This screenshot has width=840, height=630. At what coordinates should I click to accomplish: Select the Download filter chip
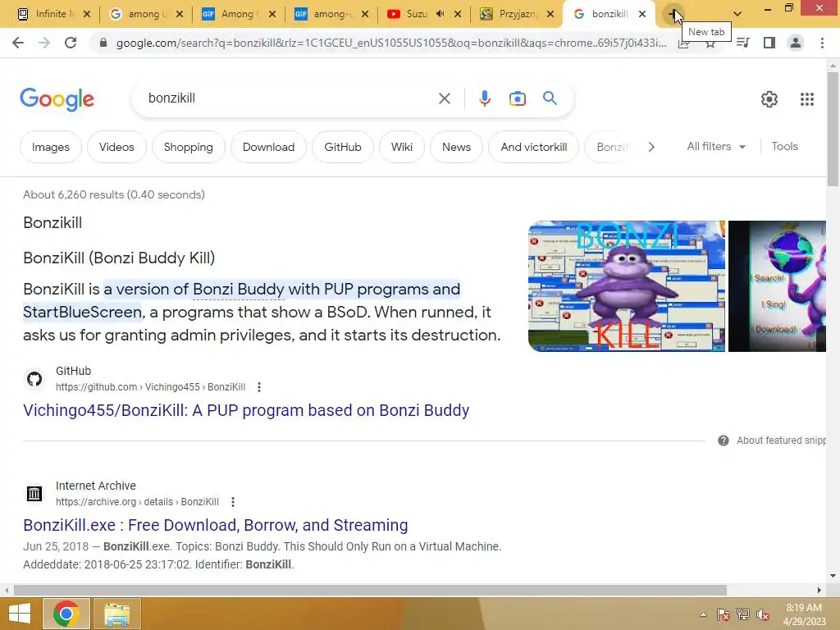pyautogui.click(x=268, y=147)
